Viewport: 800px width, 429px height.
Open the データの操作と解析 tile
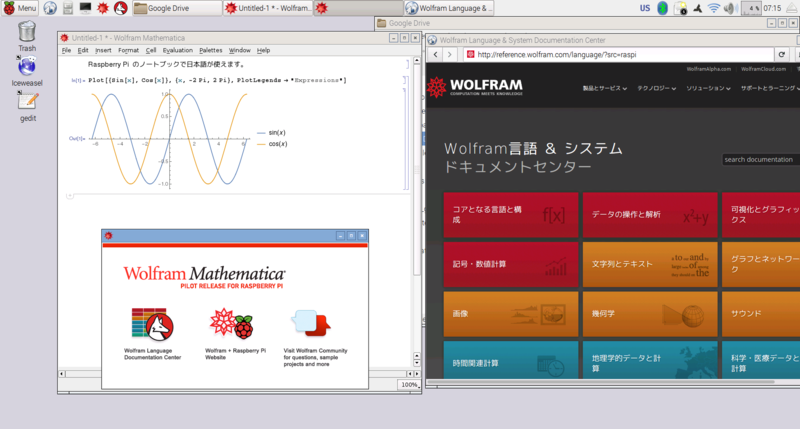pyautogui.click(x=649, y=215)
